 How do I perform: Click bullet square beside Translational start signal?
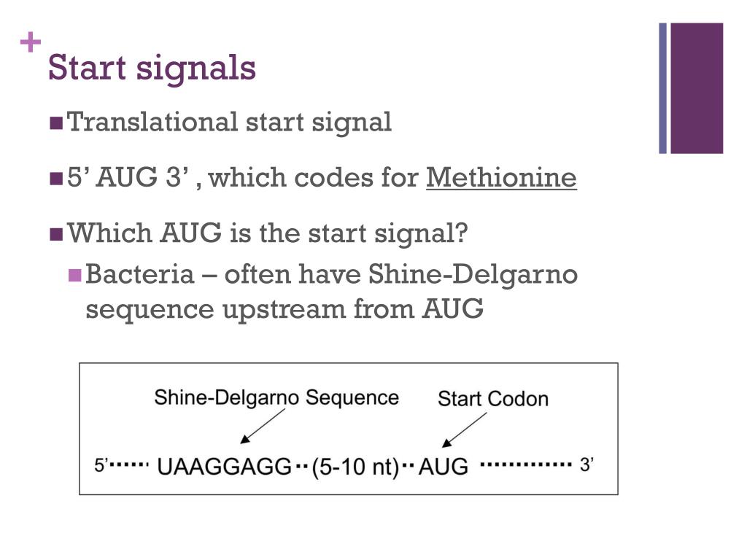pos(56,123)
